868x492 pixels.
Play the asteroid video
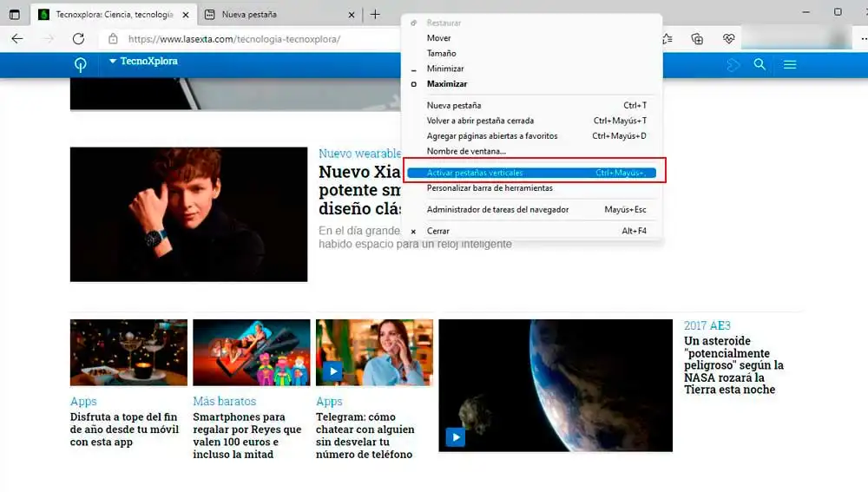click(x=456, y=437)
